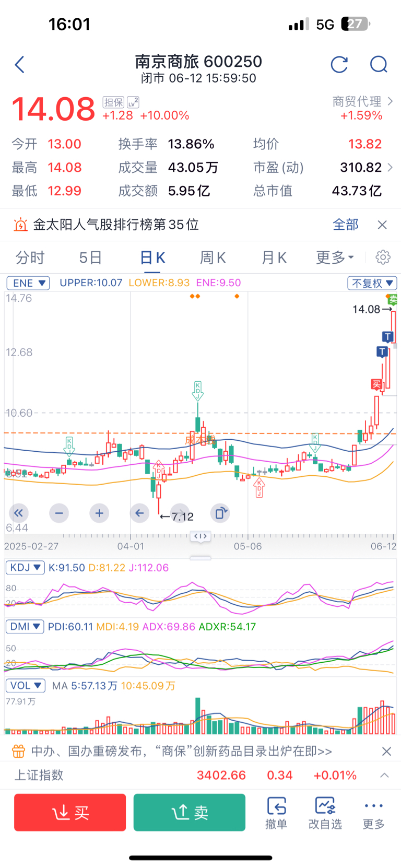Tap the KDJ down-arrow signal above April peak
Screen dimensions: 401x868
pos(197,391)
